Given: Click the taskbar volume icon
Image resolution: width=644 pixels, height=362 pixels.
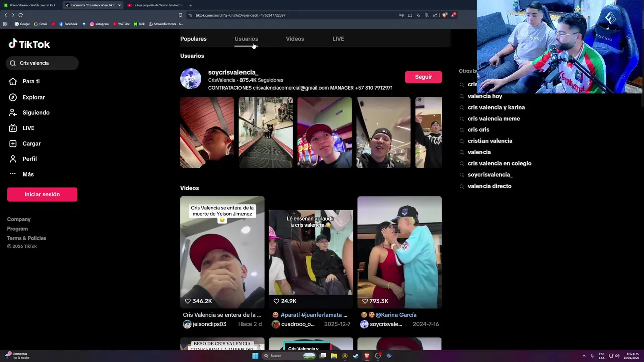Looking at the screenshot, I should (617, 356).
